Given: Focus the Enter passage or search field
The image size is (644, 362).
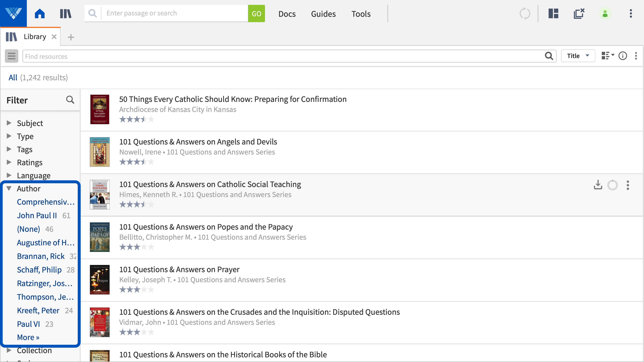Looking at the screenshot, I should point(174,13).
